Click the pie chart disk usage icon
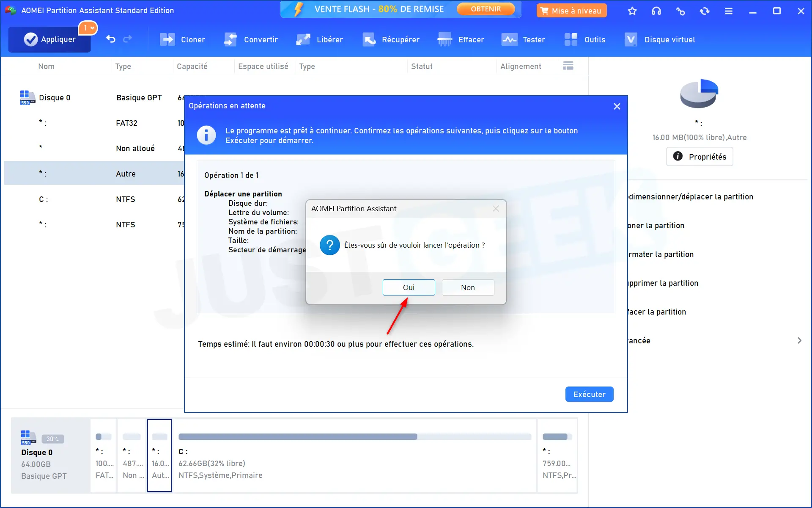This screenshot has height=508, width=812. coord(699,94)
